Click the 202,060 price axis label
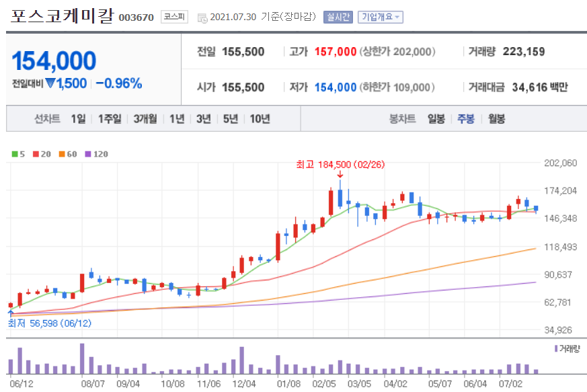Image resolution: width=587 pixels, height=392 pixels. [x=560, y=163]
